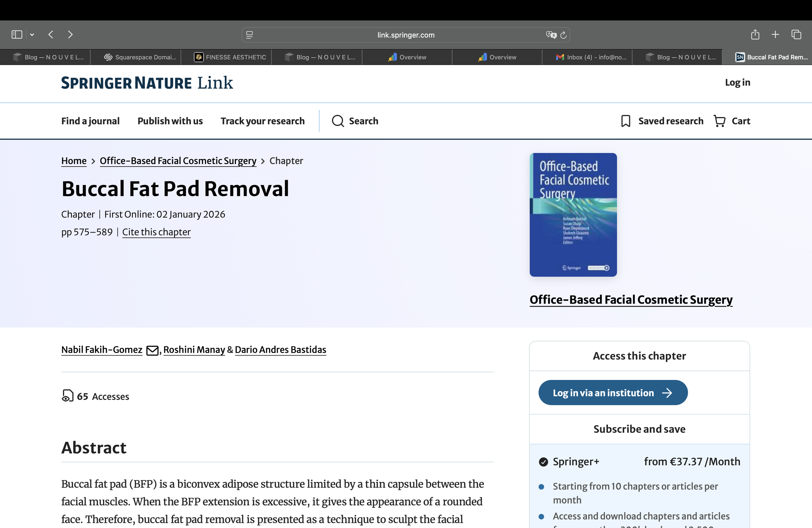The width and height of the screenshot is (812, 528).
Task: Email author Nabil Fakih-Gomez via envelope icon
Action: coord(152,350)
